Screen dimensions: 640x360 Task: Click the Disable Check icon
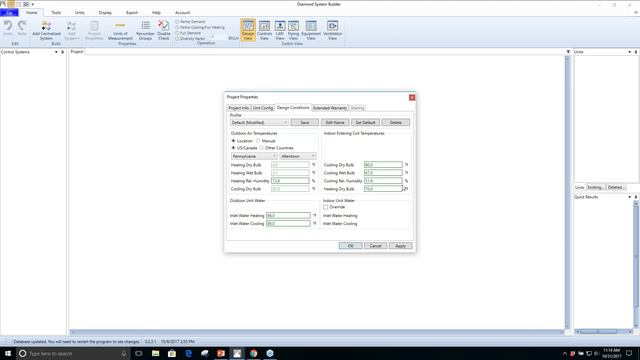click(164, 30)
